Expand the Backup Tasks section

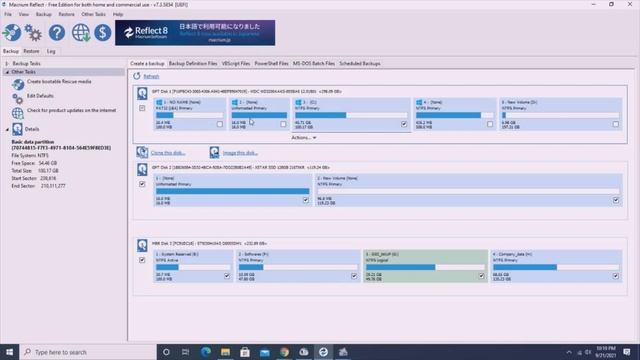pos(7,64)
